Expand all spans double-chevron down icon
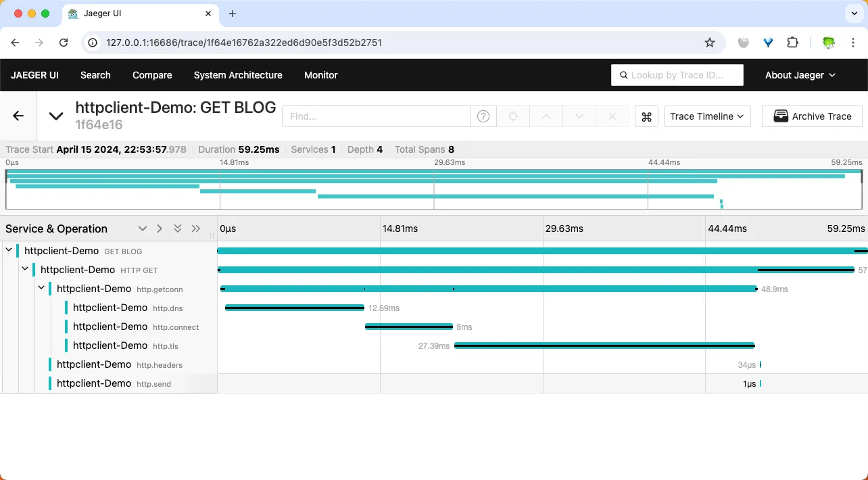Screen dimensions: 868x480 point(178,229)
